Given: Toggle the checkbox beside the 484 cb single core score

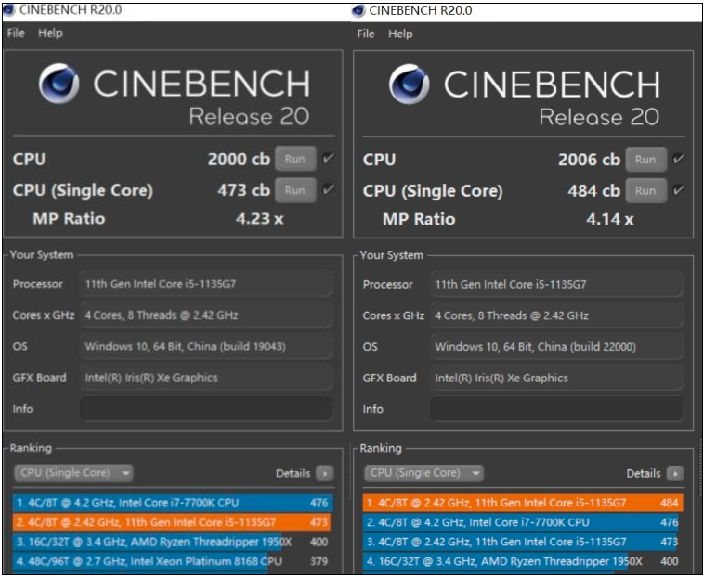Looking at the screenshot, I should (679, 190).
